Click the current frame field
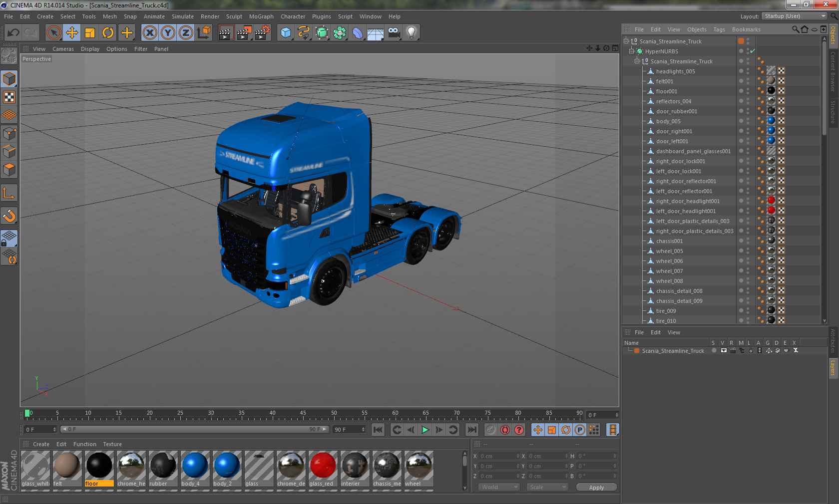The width and height of the screenshot is (839, 504). tap(40, 429)
